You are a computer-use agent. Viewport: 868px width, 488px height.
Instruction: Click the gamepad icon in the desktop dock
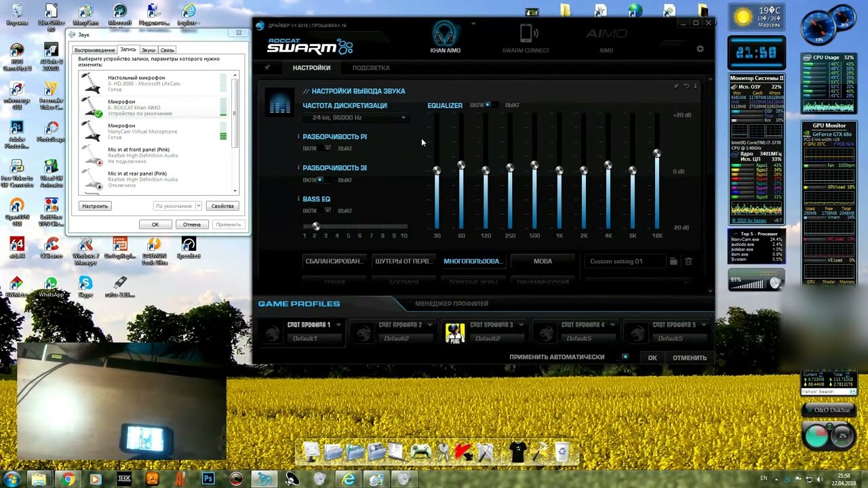tap(420, 452)
